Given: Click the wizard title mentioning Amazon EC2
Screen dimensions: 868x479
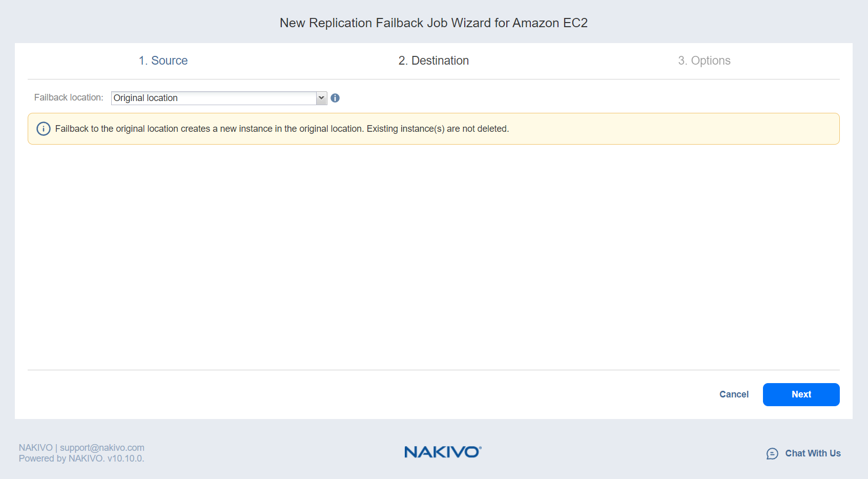Looking at the screenshot, I should pyautogui.click(x=433, y=23).
